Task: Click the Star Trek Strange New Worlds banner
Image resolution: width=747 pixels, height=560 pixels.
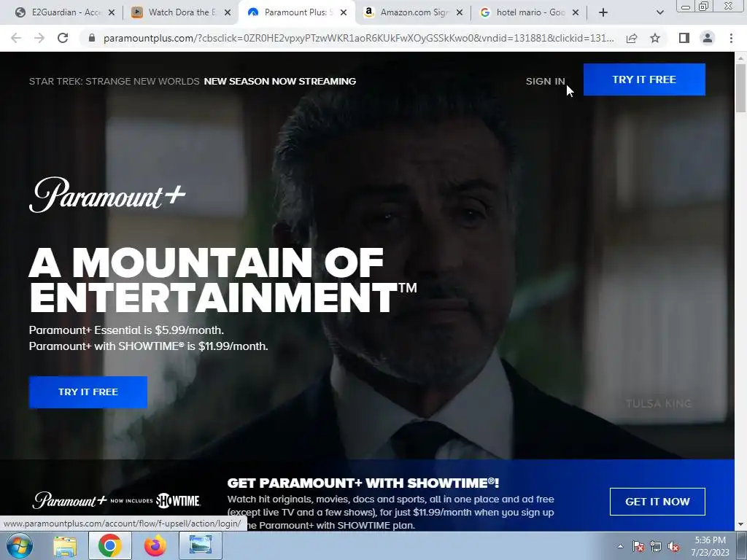Action: pos(193,82)
